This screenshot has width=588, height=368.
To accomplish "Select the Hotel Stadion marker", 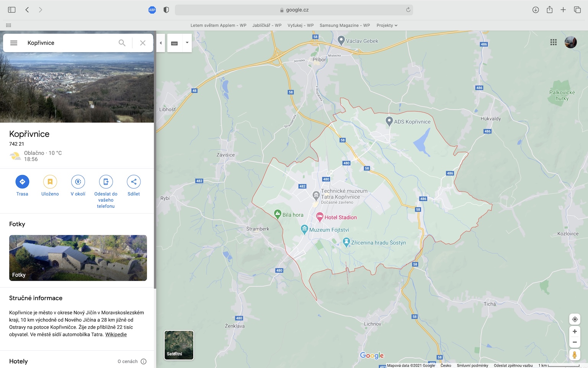I will point(320,217).
